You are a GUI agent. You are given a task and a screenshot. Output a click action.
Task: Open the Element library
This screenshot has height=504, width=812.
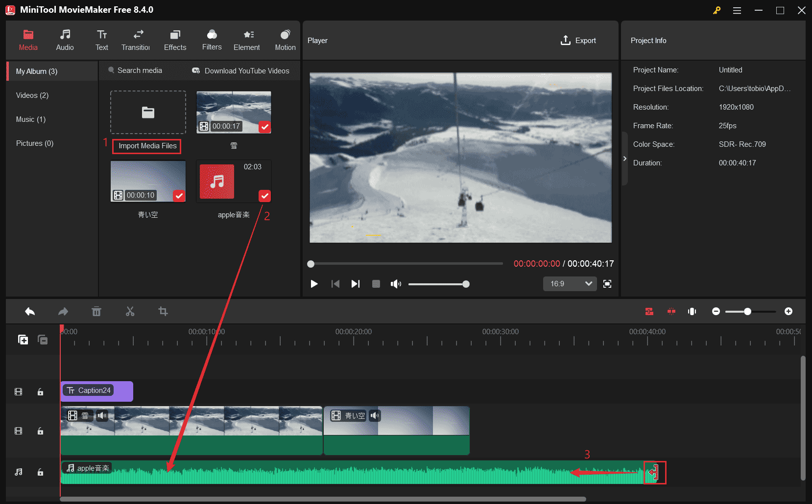[247, 39]
